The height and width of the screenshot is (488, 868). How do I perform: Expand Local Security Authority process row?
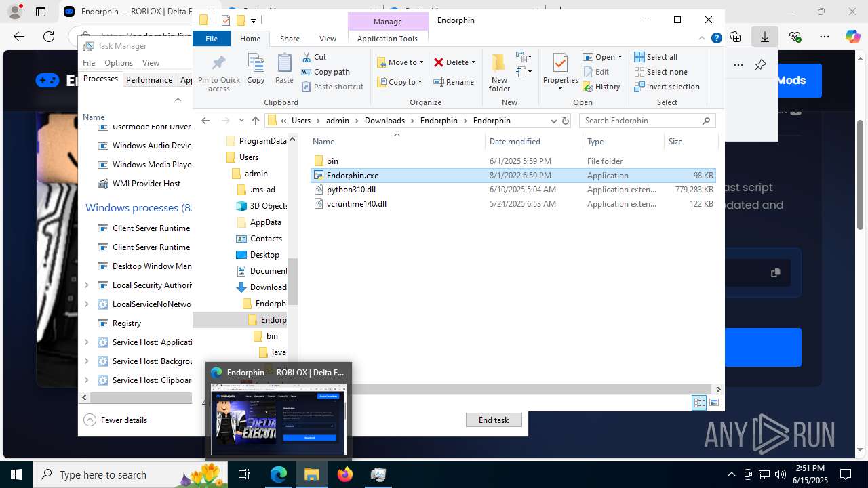[86, 285]
